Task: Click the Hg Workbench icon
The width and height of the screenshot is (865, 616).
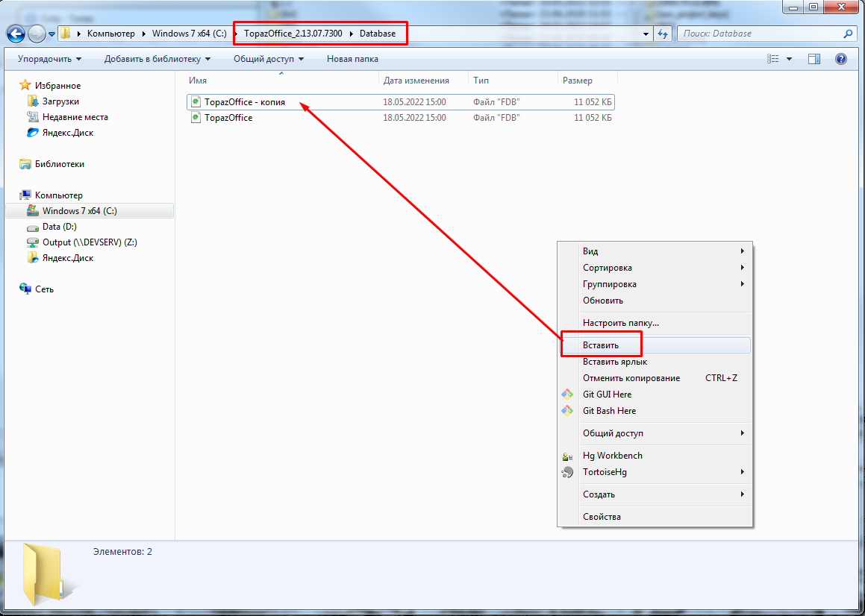Action: [x=567, y=456]
